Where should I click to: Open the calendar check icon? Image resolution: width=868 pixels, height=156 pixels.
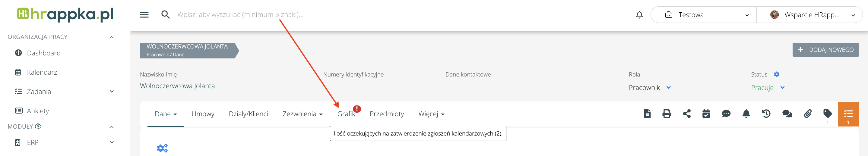click(706, 114)
